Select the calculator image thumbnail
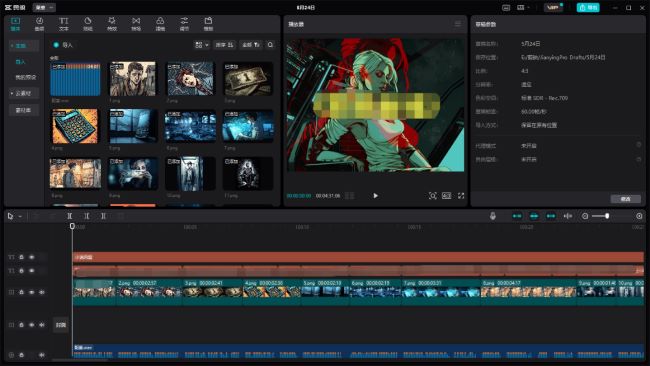This screenshot has width=650, height=366. [75, 126]
